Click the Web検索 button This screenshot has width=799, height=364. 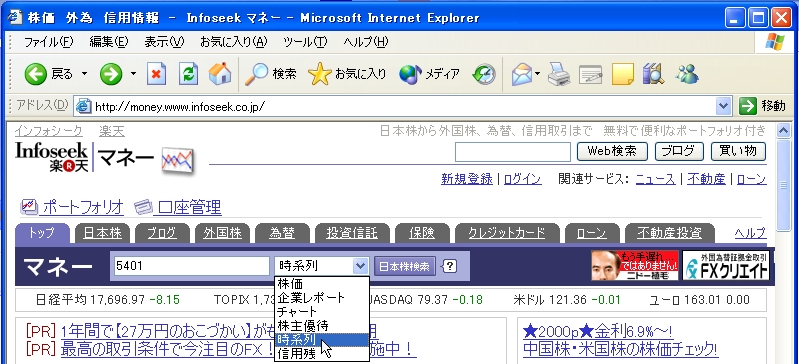612,151
